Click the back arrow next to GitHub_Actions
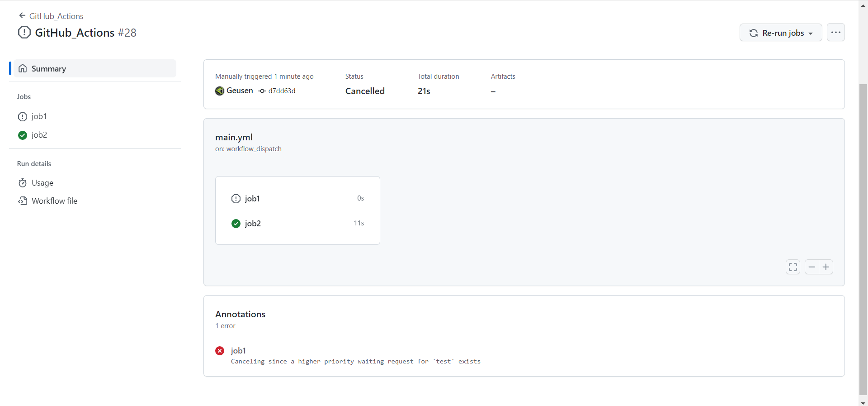 (x=22, y=16)
